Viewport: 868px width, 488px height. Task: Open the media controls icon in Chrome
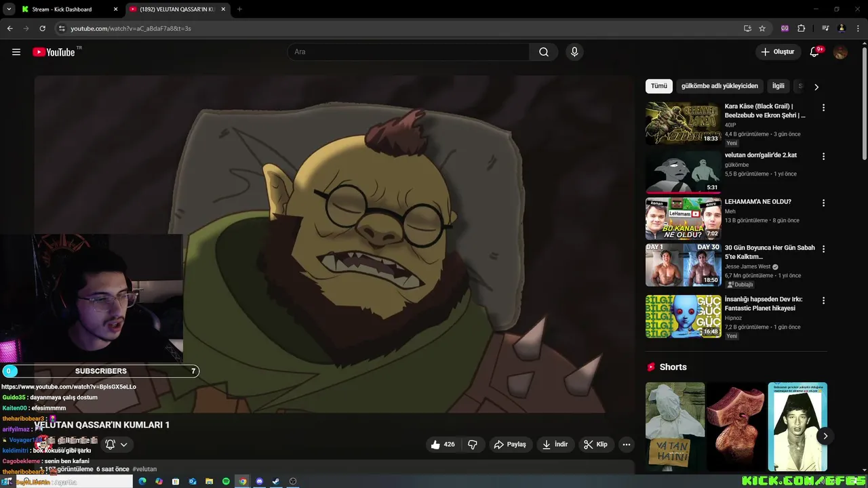point(825,28)
